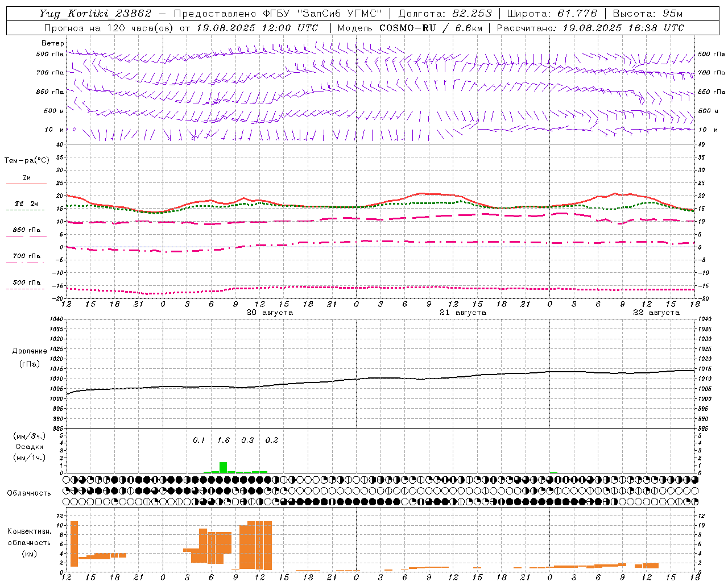The height and width of the screenshot is (582, 728).
Task: Click the Долгота: 82.253 header field
Action: 445,14
